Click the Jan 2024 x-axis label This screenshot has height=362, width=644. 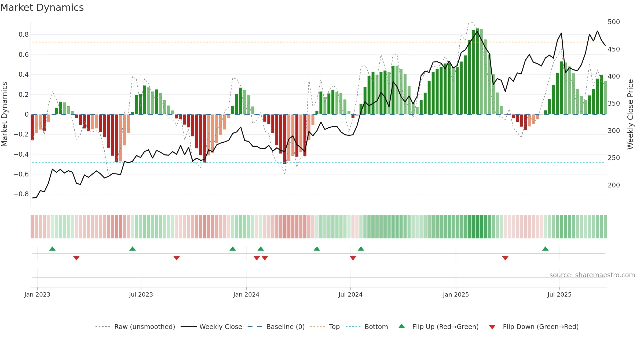246,294
